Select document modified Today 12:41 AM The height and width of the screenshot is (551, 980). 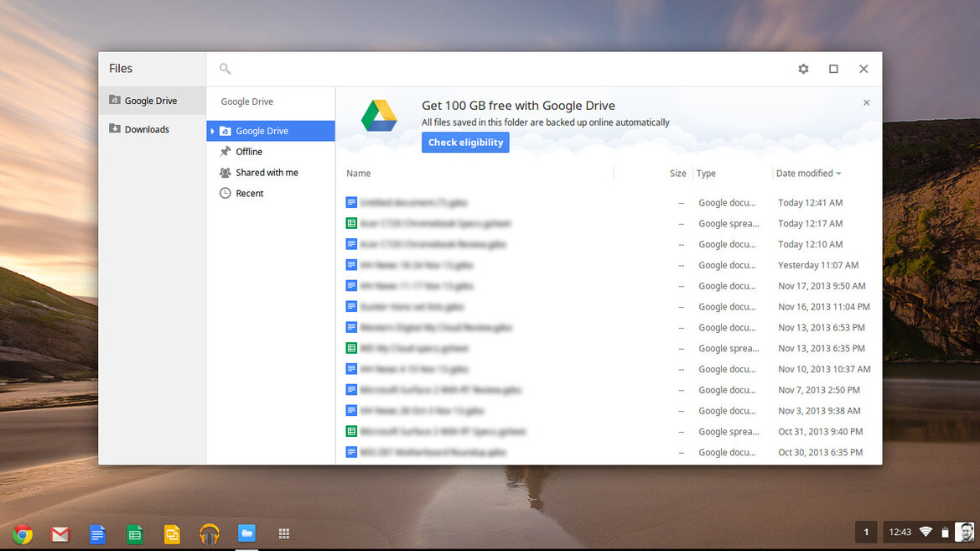pyautogui.click(x=609, y=203)
